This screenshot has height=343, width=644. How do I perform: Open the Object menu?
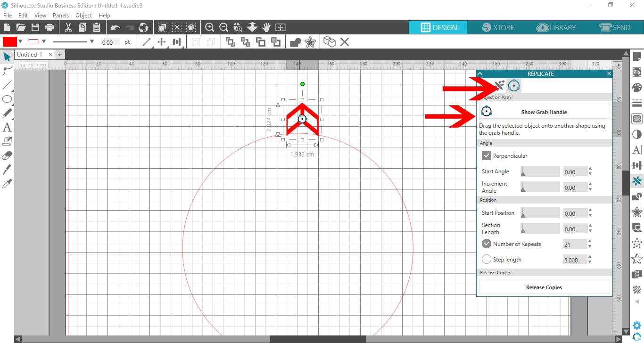tap(84, 15)
